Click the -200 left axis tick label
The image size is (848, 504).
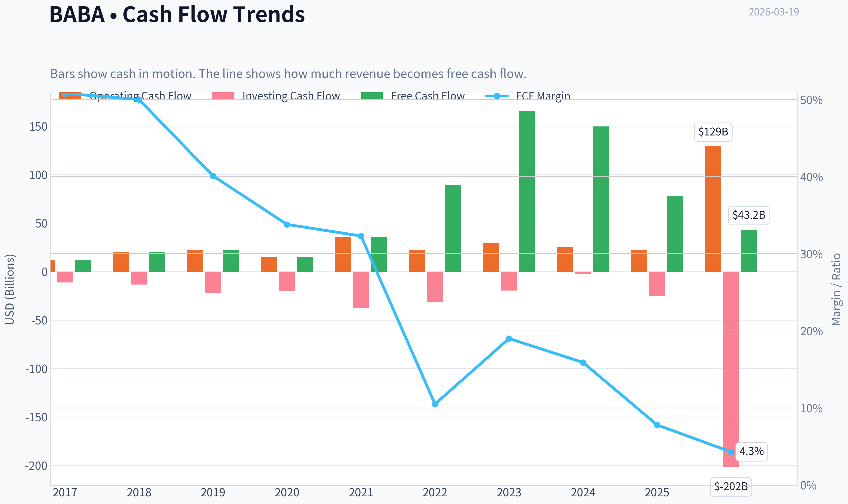[x=36, y=466]
